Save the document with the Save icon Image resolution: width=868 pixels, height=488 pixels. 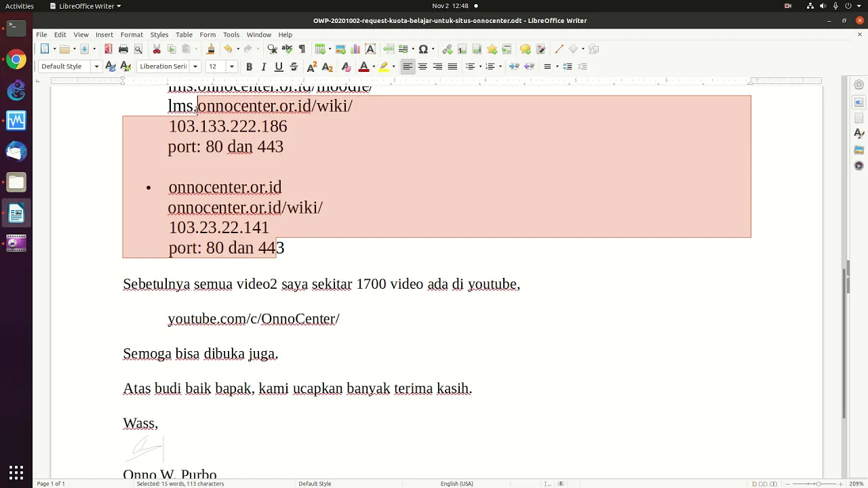pos(84,49)
